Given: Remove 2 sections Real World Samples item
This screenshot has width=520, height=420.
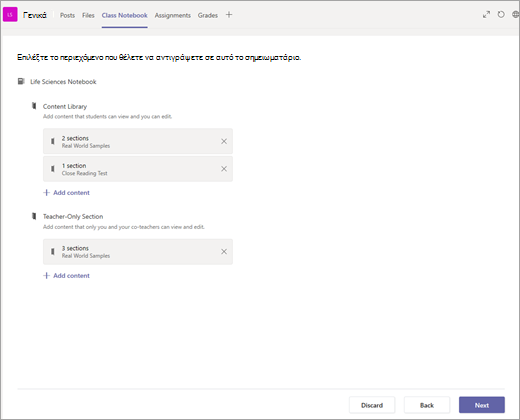Looking at the screenshot, I should click(x=224, y=141).
